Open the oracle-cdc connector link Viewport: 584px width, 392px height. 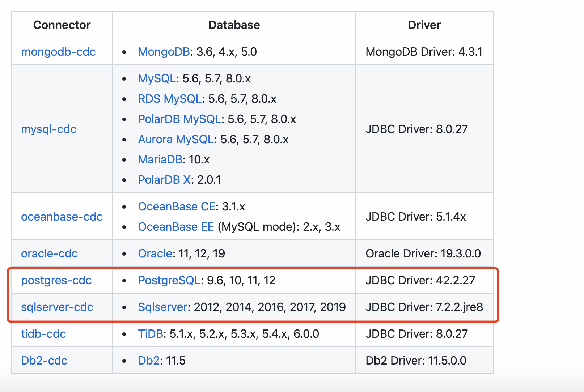tap(49, 253)
